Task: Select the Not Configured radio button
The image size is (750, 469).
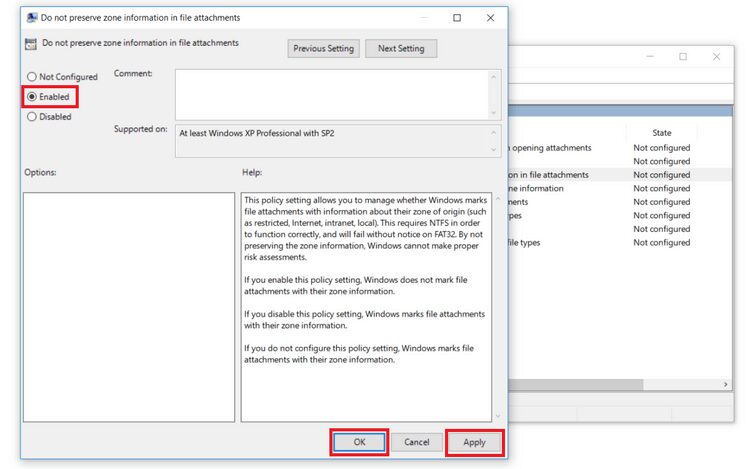Action: (62, 76)
